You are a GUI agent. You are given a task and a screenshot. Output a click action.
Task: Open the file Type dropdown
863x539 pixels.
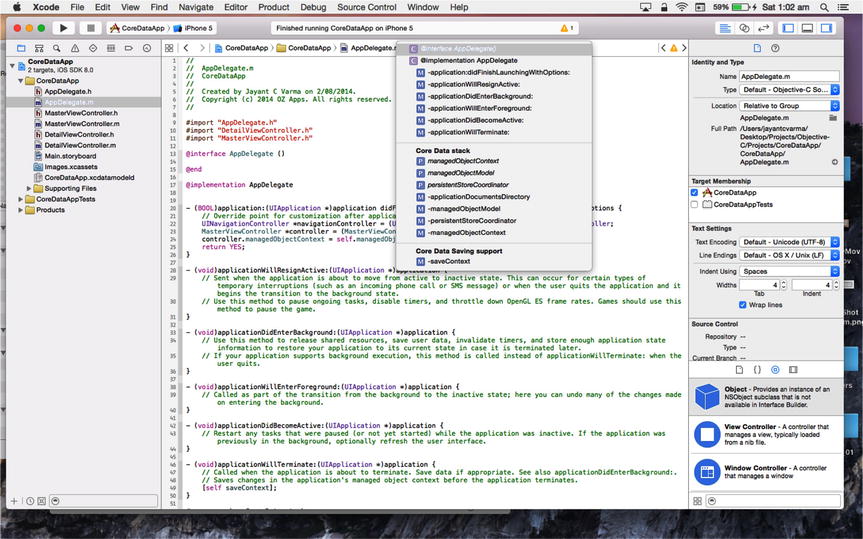789,90
